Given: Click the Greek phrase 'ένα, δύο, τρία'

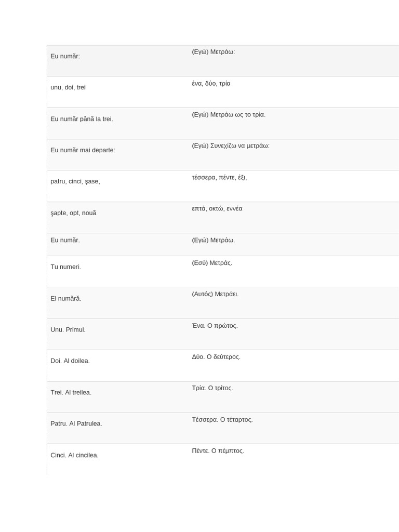Looking at the screenshot, I should [x=211, y=84].
